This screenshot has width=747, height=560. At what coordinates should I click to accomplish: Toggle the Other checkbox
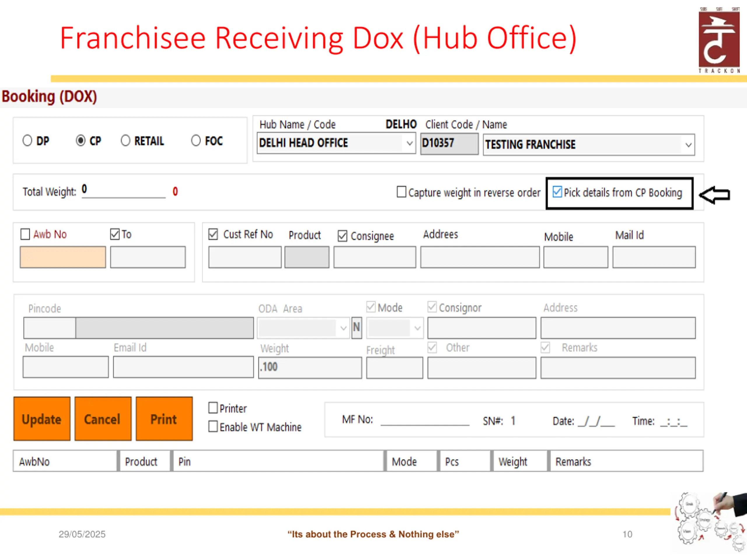click(x=432, y=347)
